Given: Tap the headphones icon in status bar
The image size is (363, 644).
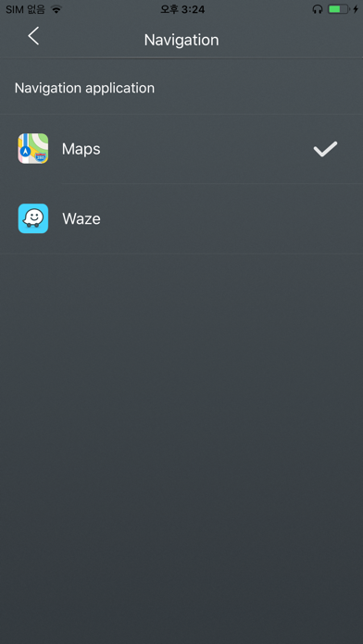Looking at the screenshot, I should [318, 9].
